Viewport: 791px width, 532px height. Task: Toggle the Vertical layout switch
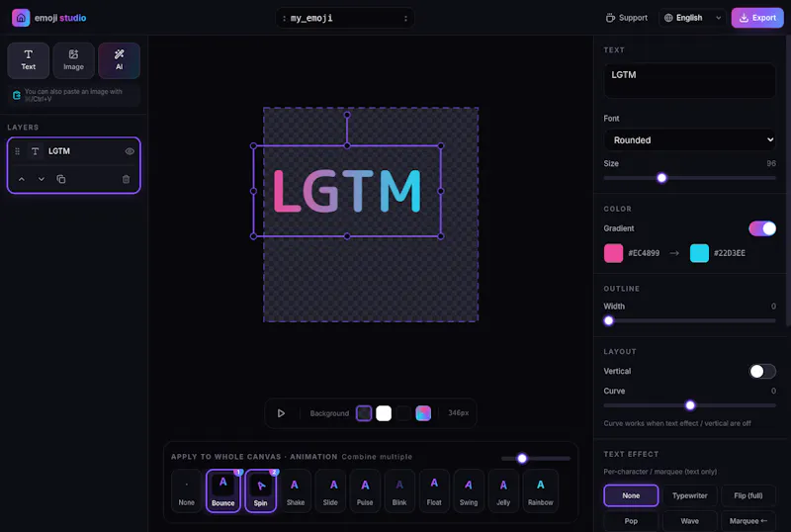761,371
